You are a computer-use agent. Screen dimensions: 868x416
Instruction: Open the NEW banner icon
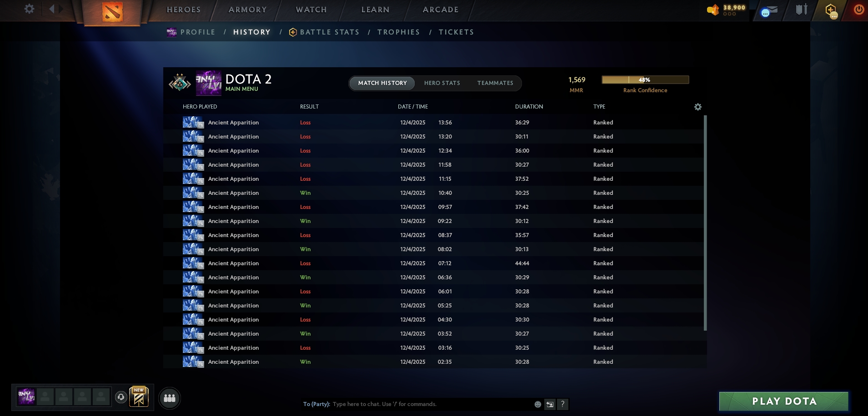click(x=139, y=396)
